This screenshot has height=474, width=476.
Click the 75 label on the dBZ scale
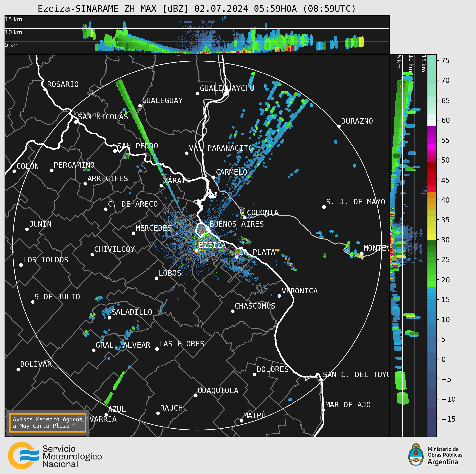(445, 60)
